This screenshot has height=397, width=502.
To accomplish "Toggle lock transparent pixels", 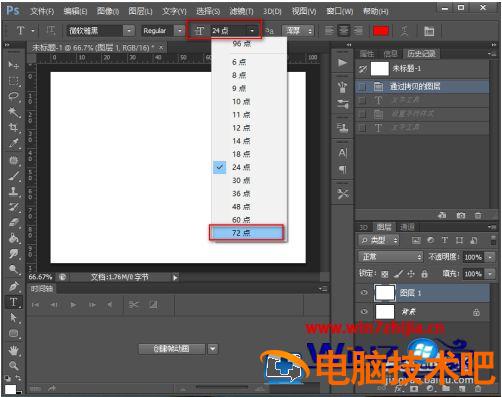I will coord(385,274).
